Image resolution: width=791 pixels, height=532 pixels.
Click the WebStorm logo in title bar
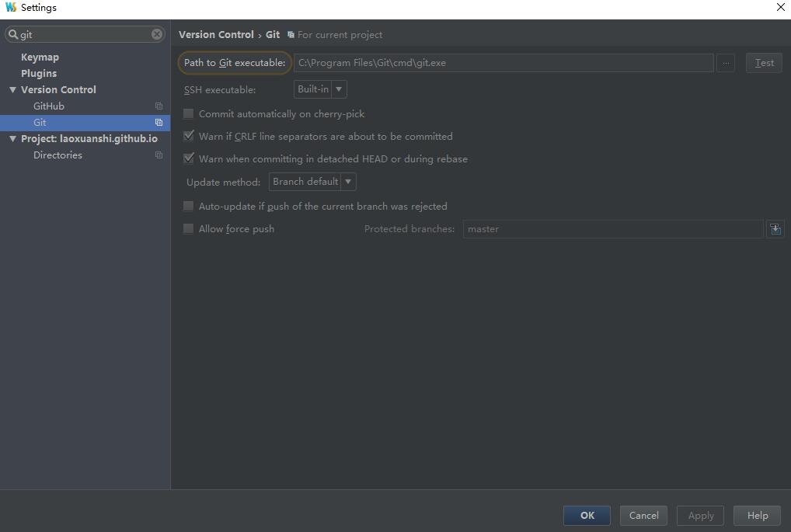click(x=10, y=8)
